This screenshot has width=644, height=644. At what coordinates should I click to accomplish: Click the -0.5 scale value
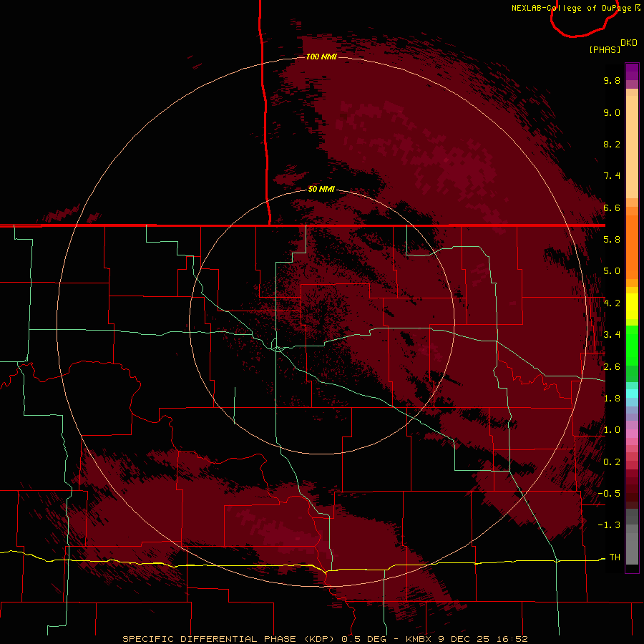tap(609, 494)
